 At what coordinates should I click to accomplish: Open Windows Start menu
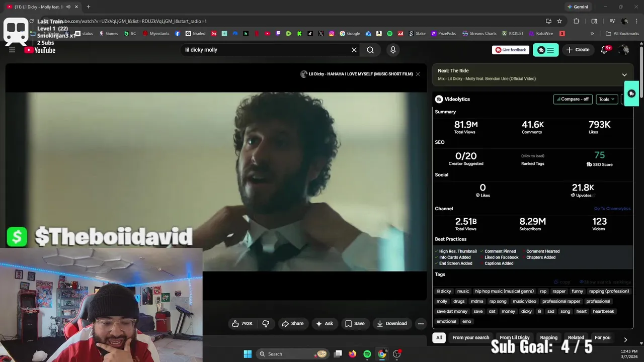point(248,354)
